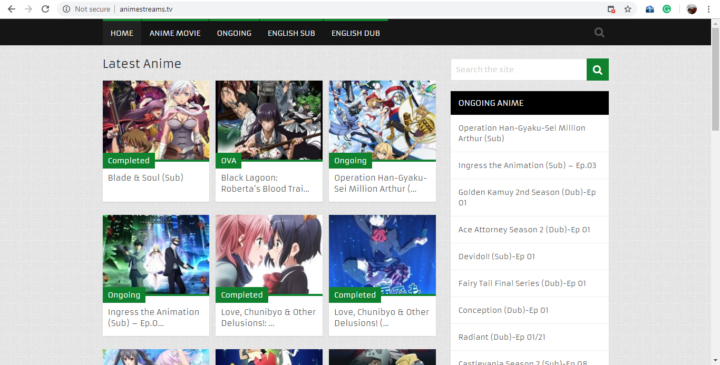The height and width of the screenshot is (365, 720).
Task: Click the browser forward arrow
Action: point(28,9)
